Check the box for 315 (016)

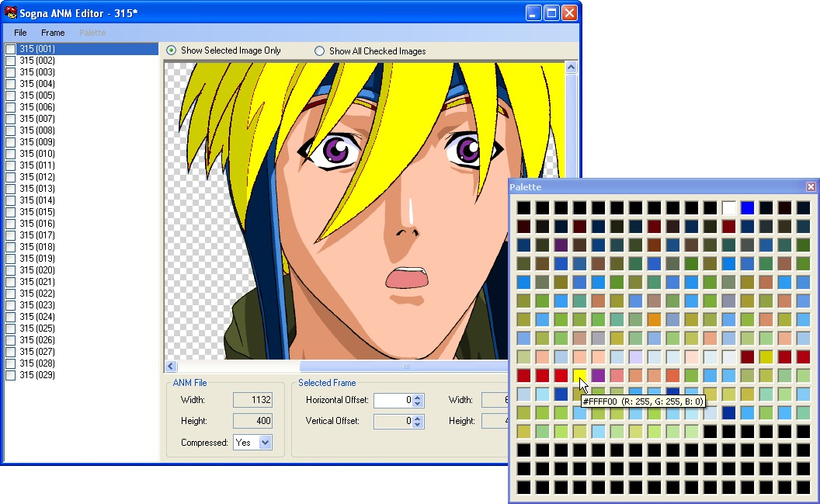click(x=10, y=223)
